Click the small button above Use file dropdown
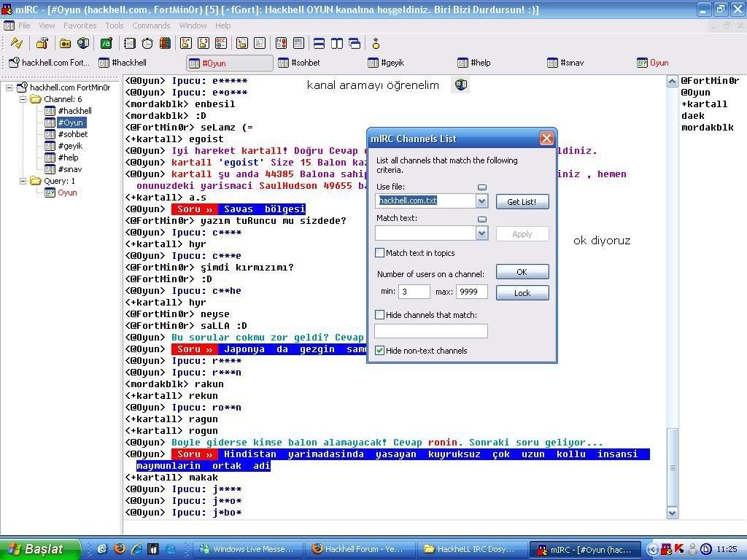747x560 pixels. [482, 187]
